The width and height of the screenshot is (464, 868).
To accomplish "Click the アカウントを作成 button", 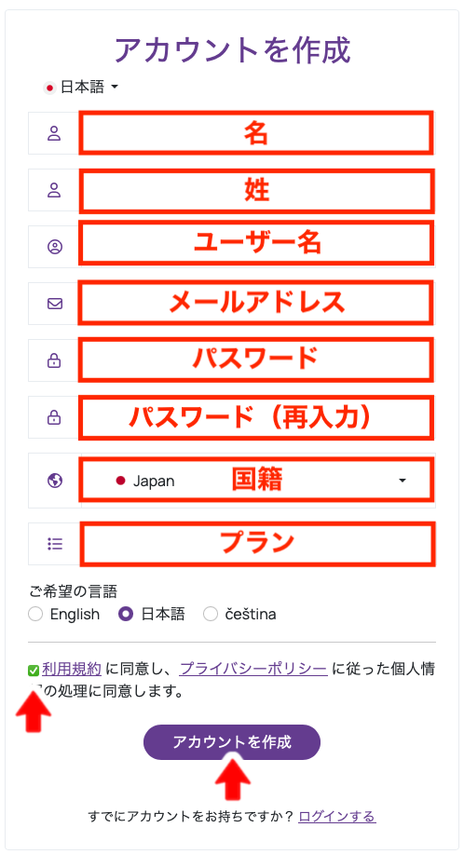I will (232, 741).
